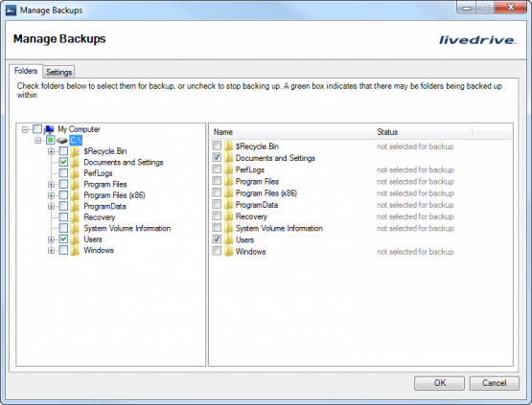Collapse the My Computer tree node
This screenshot has height=405, width=532.
25,129
